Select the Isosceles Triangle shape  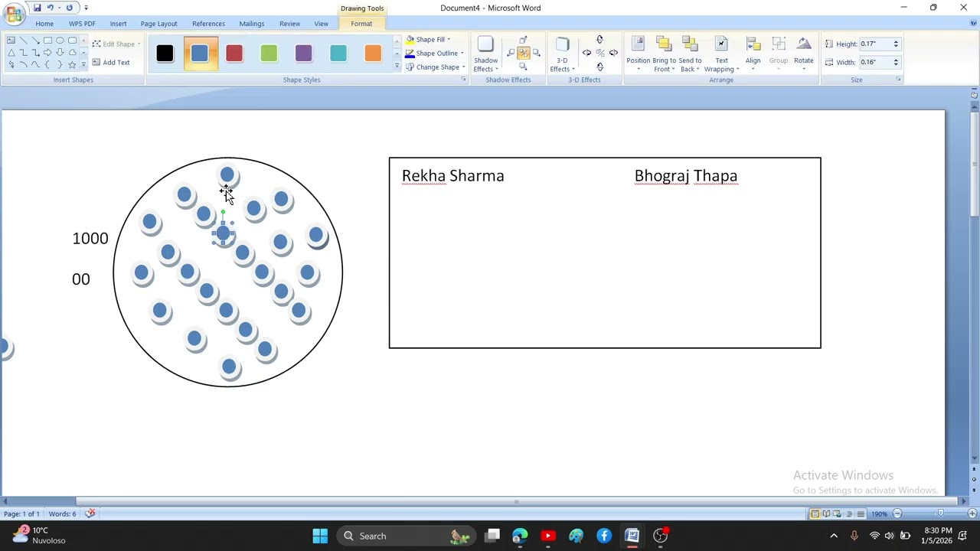pyautogui.click(x=11, y=53)
